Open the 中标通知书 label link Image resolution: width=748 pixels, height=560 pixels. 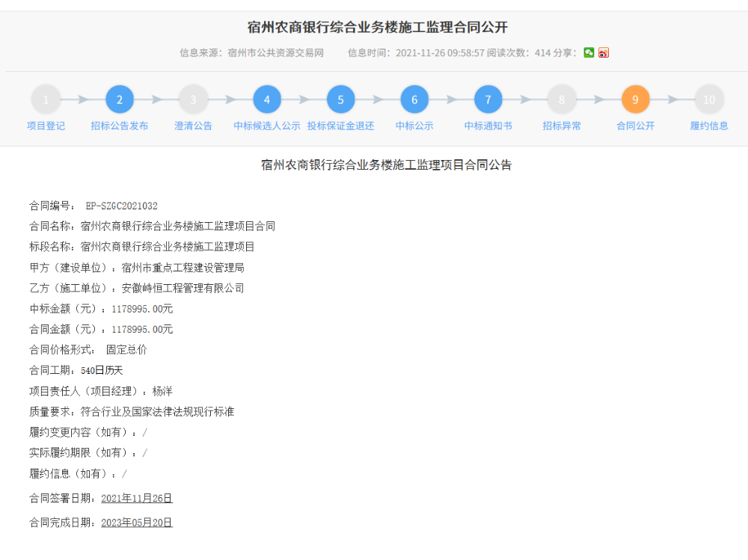tap(488, 126)
